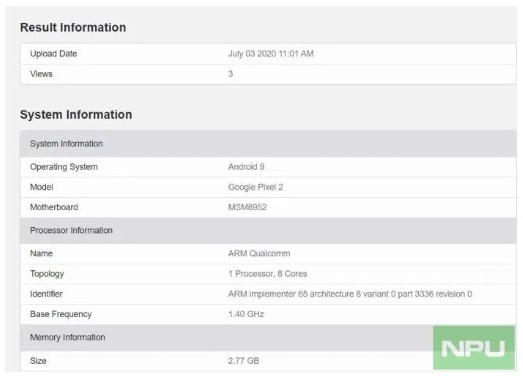Click the Upload Date label
Screen dimensions: 523x380
53,54
